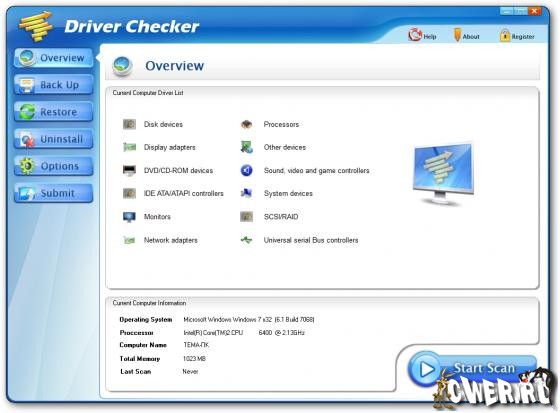
Task: Switch to the Back Up section
Action: (x=54, y=85)
